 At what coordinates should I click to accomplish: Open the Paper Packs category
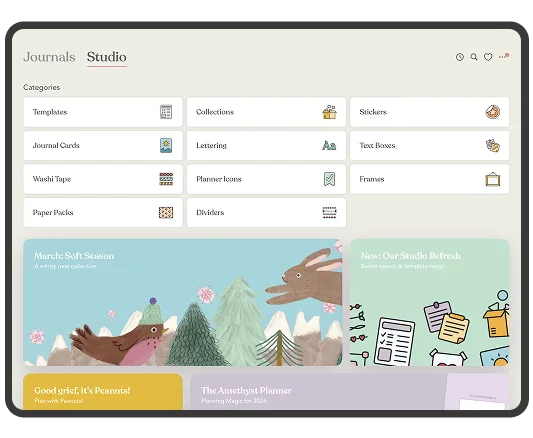pyautogui.click(x=103, y=212)
